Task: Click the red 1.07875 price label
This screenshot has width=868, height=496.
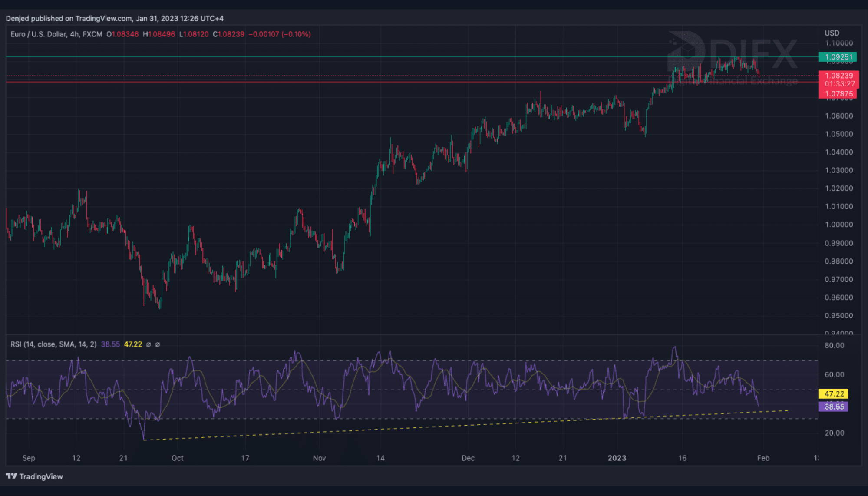Action: pos(838,94)
